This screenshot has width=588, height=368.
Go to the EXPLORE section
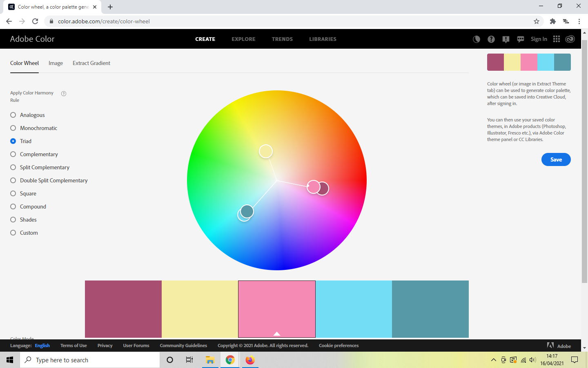(x=243, y=39)
